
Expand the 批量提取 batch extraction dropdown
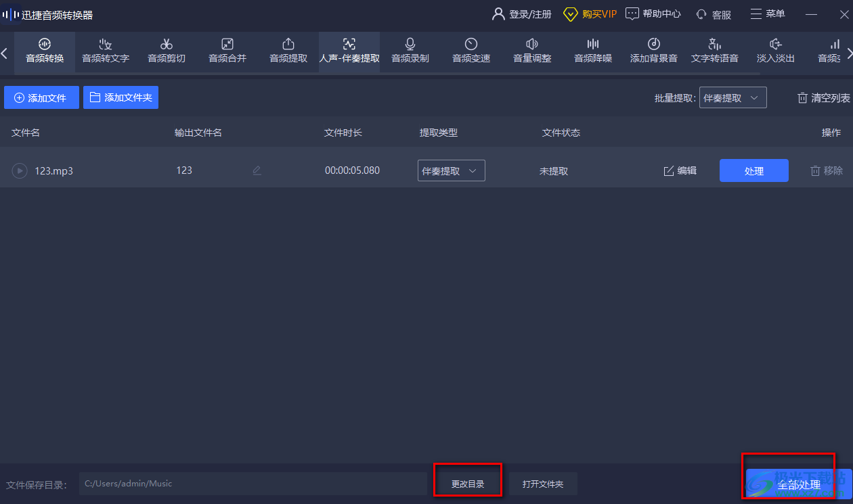click(x=732, y=98)
